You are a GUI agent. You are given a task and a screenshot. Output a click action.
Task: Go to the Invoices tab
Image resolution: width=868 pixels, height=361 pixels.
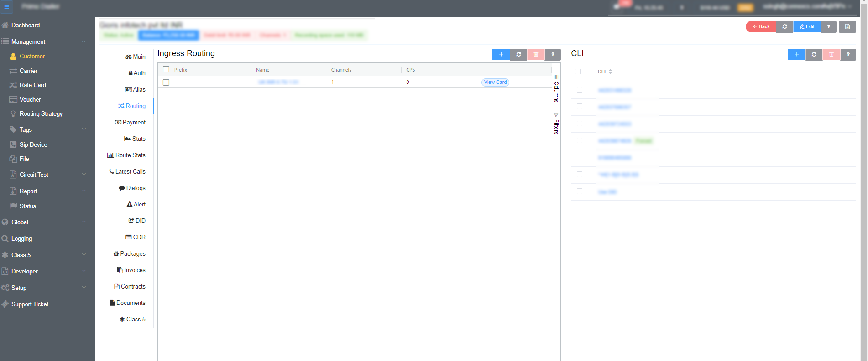coord(131,270)
